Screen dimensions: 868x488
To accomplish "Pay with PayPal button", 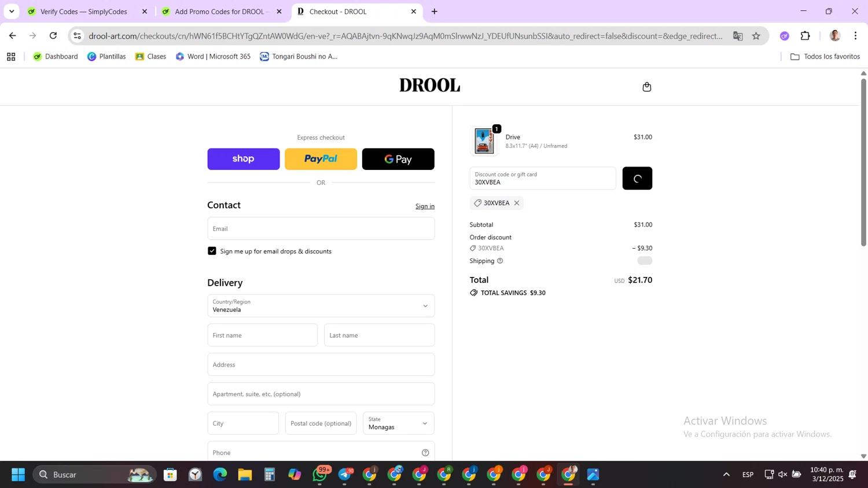I will point(321,159).
